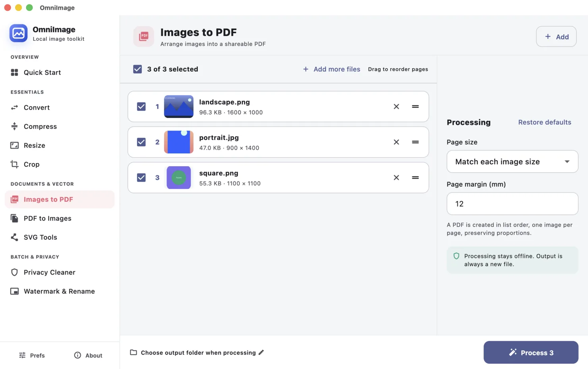Click the Privacy Cleaner shield icon
Image resolution: width=588 pixels, height=369 pixels.
(14, 272)
